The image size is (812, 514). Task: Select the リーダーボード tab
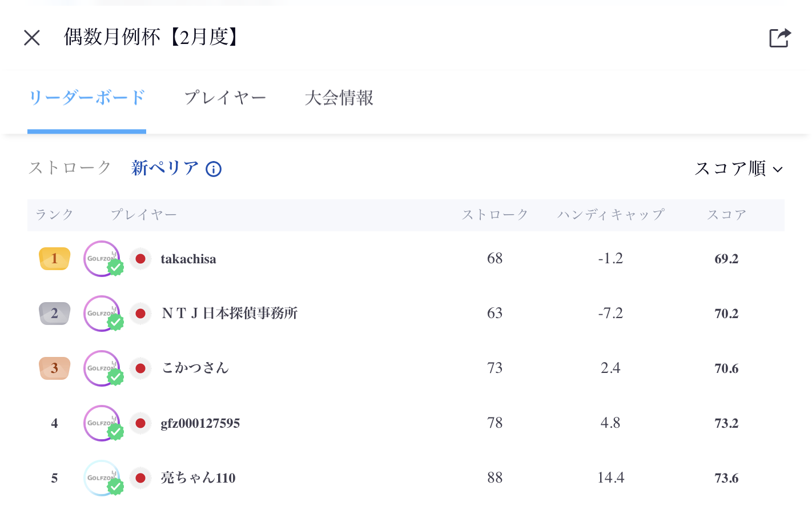pyautogui.click(x=87, y=98)
